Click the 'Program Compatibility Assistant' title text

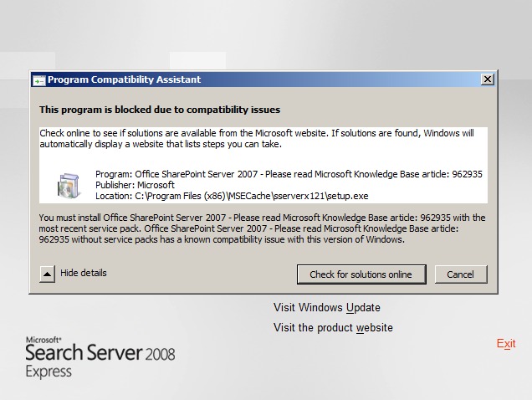tap(124, 79)
